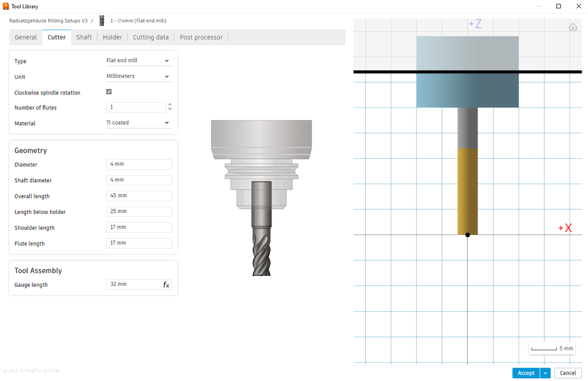Viewport: 588px width, 381px height.
Task: Click the 3D end mill preview image
Action: (x=261, y=198)
